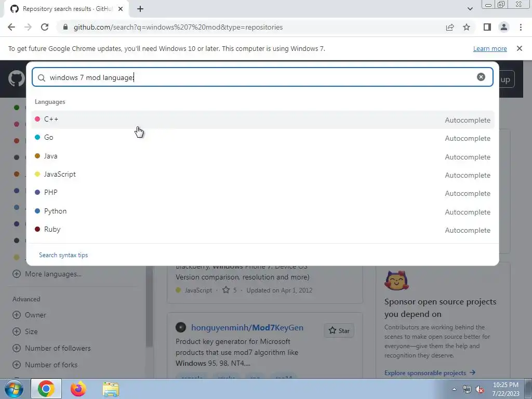The image size is (532, 399).
Task: Open a new browser tab
Action: 140,9
